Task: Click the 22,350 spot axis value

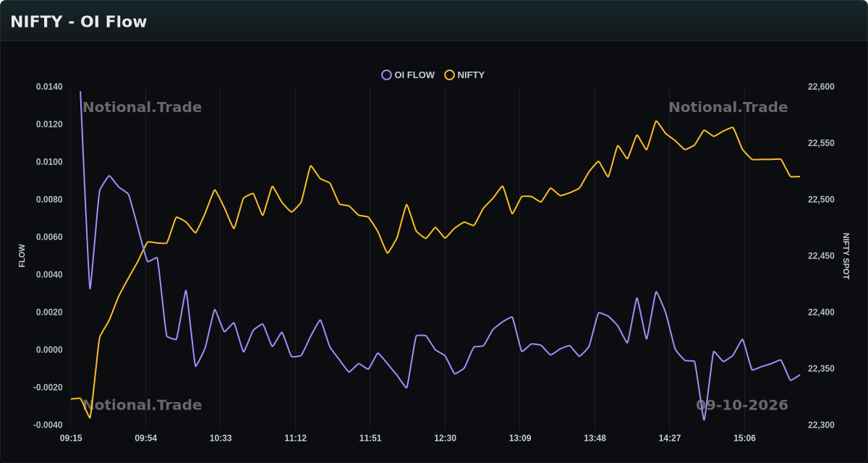Action: 821,369
